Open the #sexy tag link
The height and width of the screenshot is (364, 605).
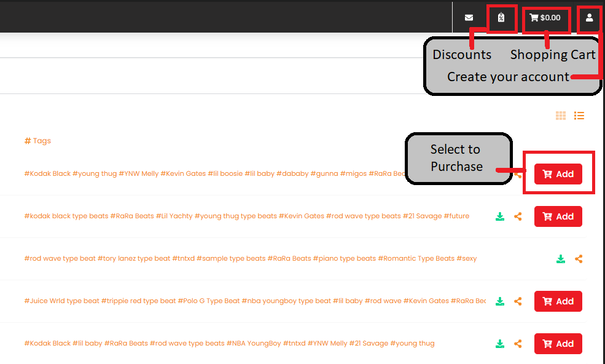(467, 259)
